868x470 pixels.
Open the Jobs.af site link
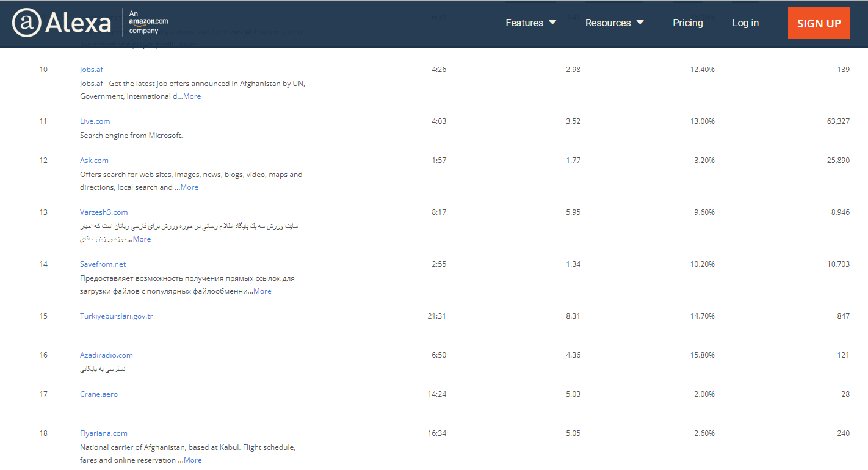(x=92, y=70)
